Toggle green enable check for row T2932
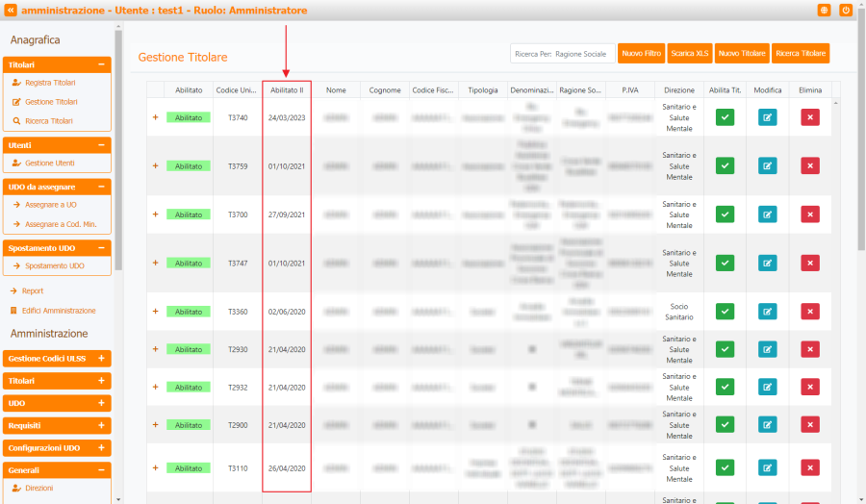Viewport: 866px width, 504px height. 725,388
